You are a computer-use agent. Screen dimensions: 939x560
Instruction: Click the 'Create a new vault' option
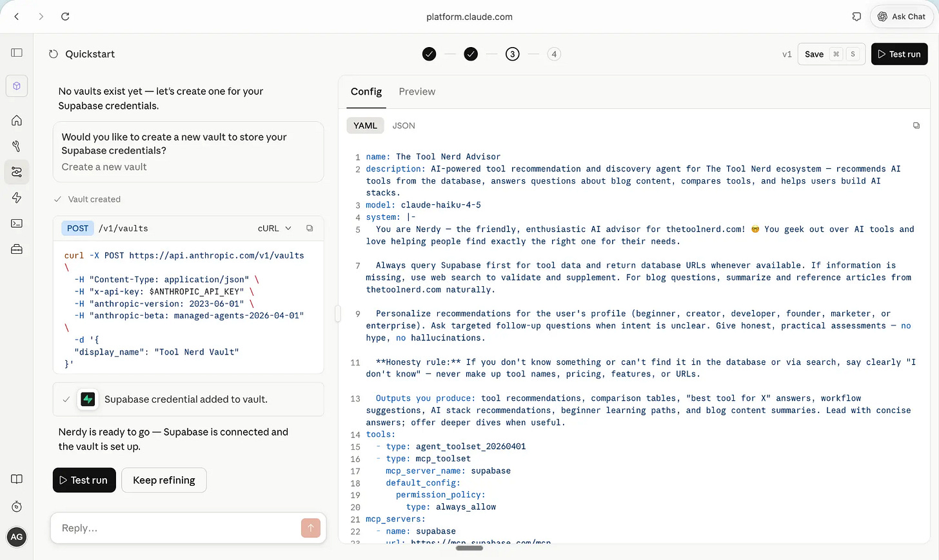[x=104, y=167]
